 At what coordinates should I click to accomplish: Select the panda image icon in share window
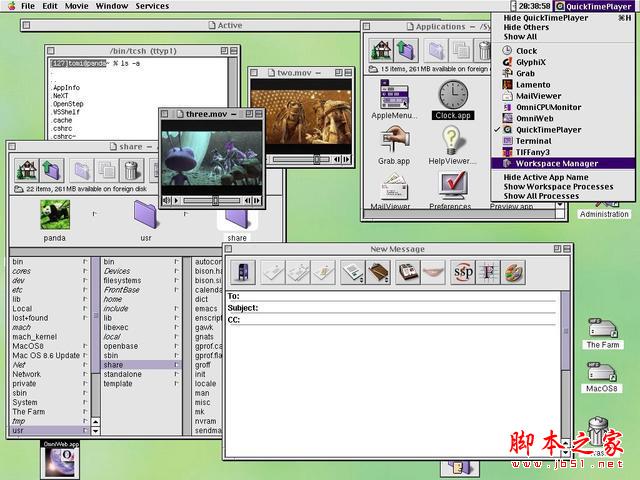pyautogui.click(x=55, y=214)
